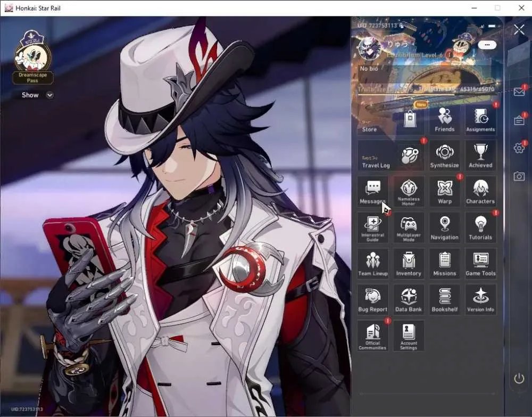532x417 pixels.
Task: Open the notice board icon in sidebar
Action: click(x=519, y=120)
